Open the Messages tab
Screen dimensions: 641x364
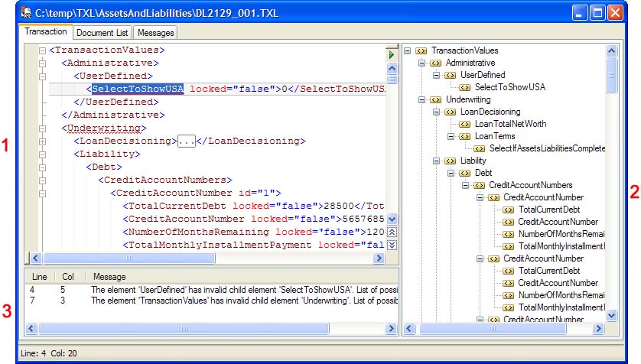click(155, 33)
